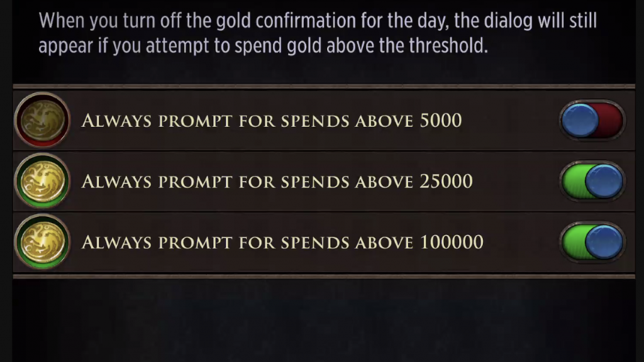
Task: Select the 'Always prompt for spends above 25000' label
Action: pos(277,182)
